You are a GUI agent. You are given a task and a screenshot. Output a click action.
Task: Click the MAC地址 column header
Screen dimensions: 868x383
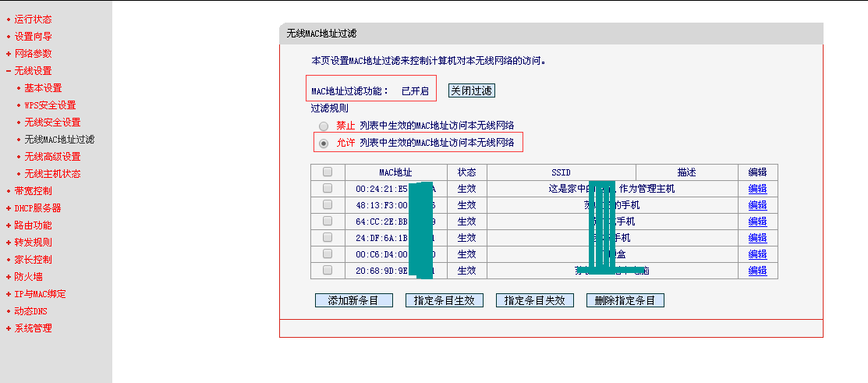pos(396,172)
